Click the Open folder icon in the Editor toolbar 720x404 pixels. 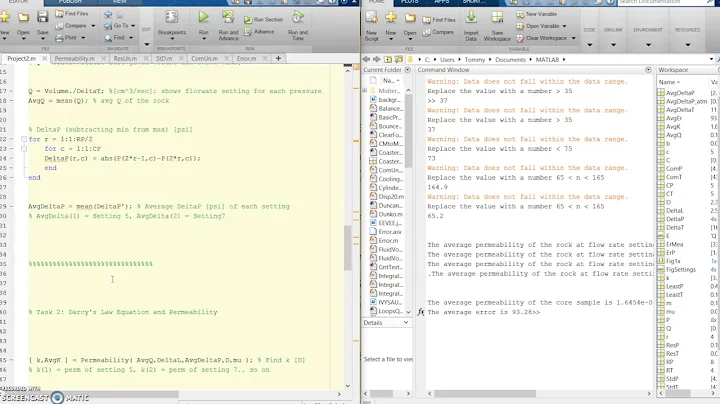click(23, 17)
